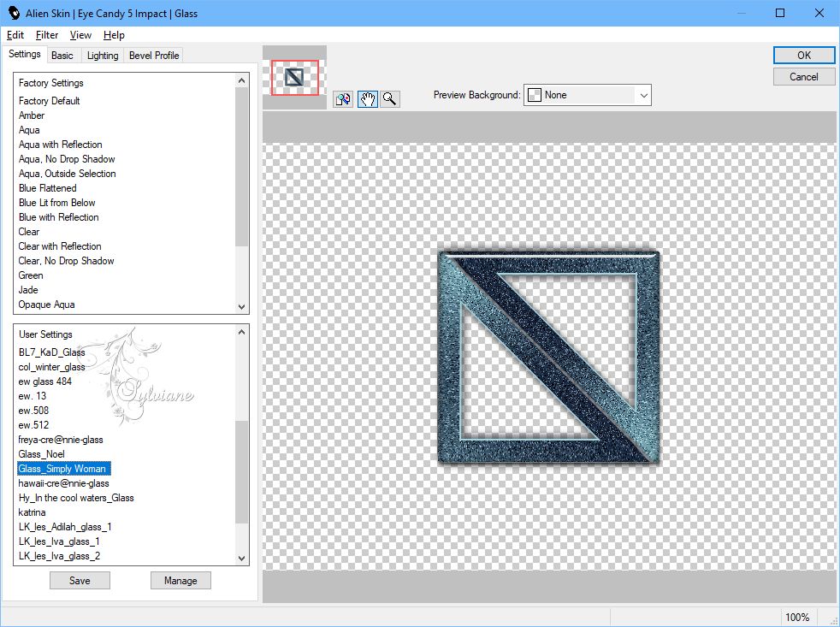Click the 100% zoom level indicator

point(797,617)
